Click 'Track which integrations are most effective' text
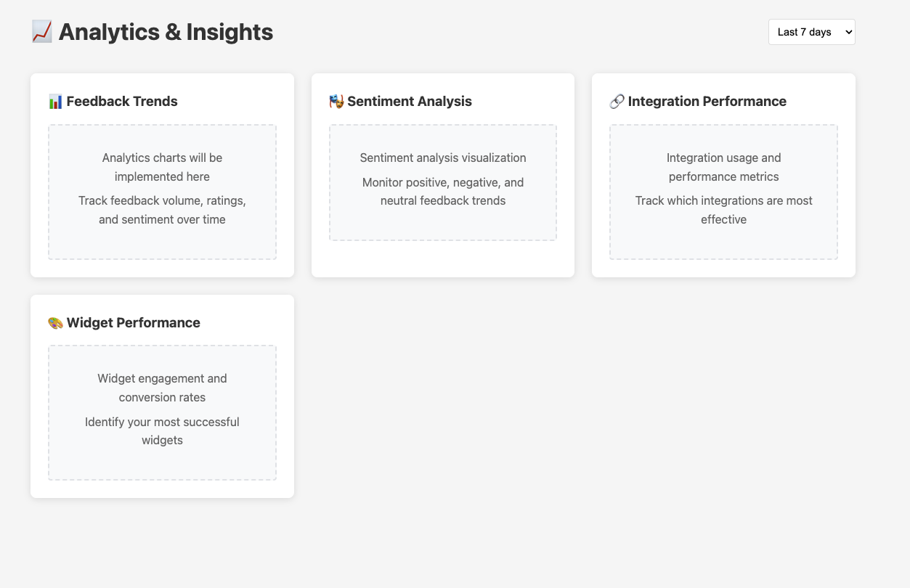Viewport: 910px width, 588px height. click(x=724, y=210)
